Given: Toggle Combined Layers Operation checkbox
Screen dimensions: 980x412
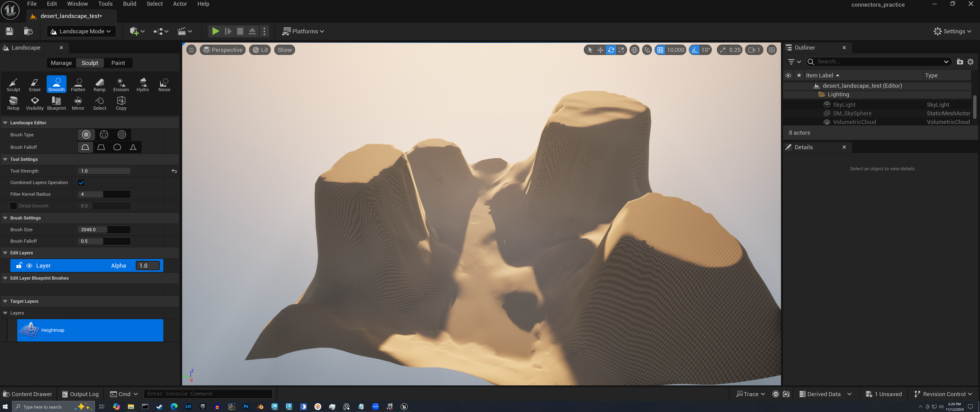Looking at the screenshot, I should click(x=81, y=183).
